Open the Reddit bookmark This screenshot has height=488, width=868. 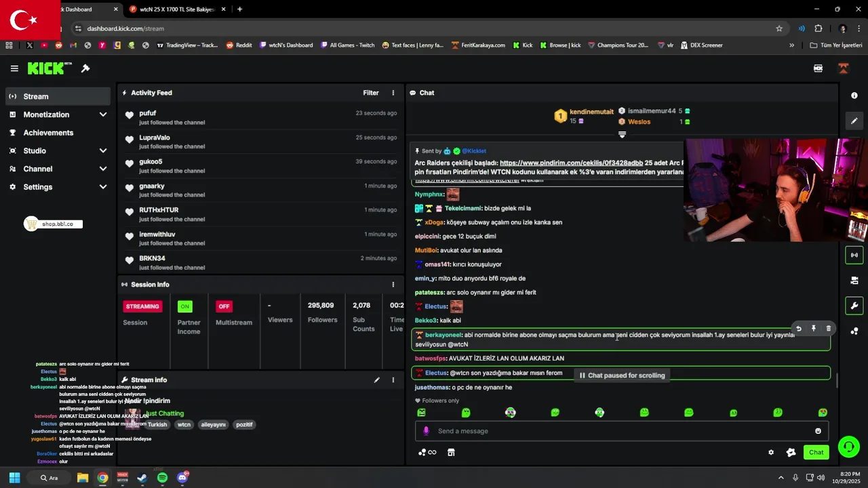pos(239,45)
